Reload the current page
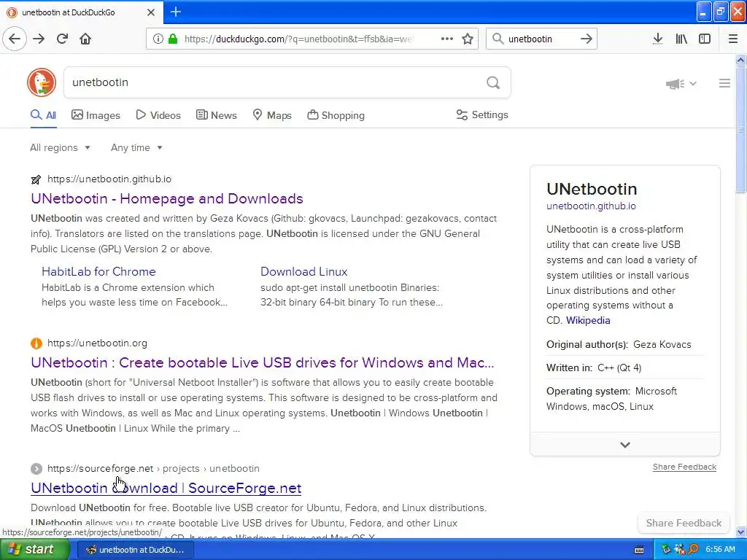 [62, 39]
